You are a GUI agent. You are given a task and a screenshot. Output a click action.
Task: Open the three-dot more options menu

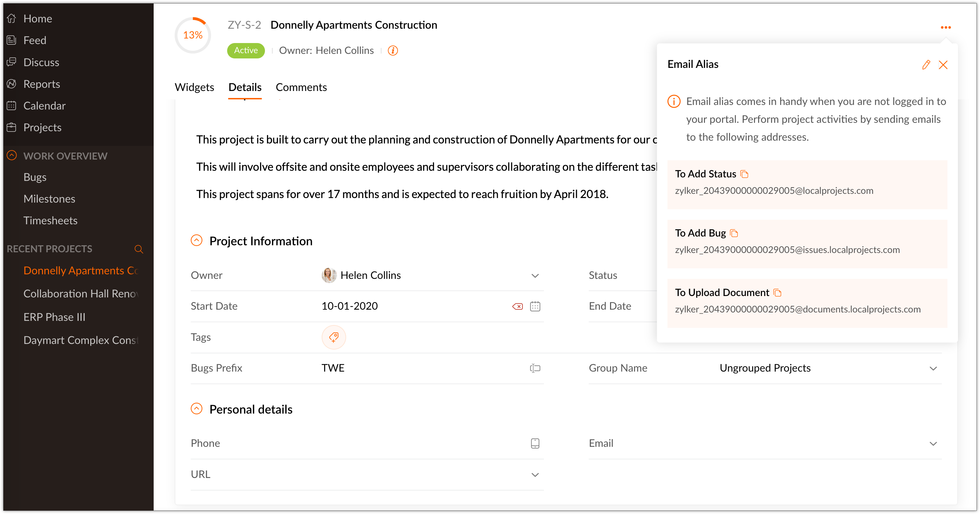pyautogui.click(x=945, y=27)
